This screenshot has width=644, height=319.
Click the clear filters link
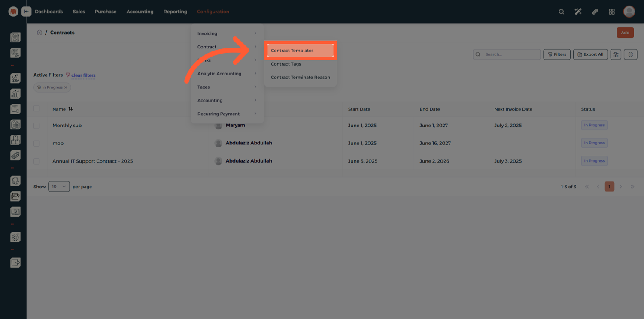(83, 75)
